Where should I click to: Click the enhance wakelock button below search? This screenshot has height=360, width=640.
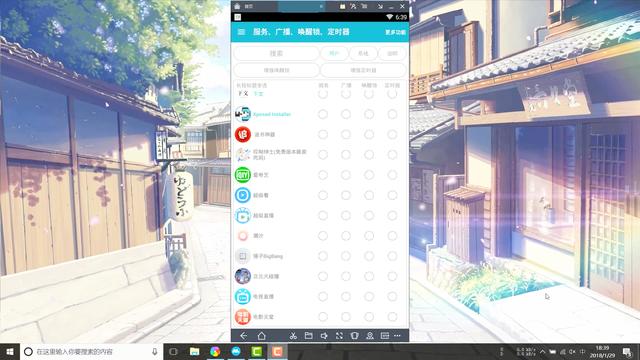tap(276, 70)
